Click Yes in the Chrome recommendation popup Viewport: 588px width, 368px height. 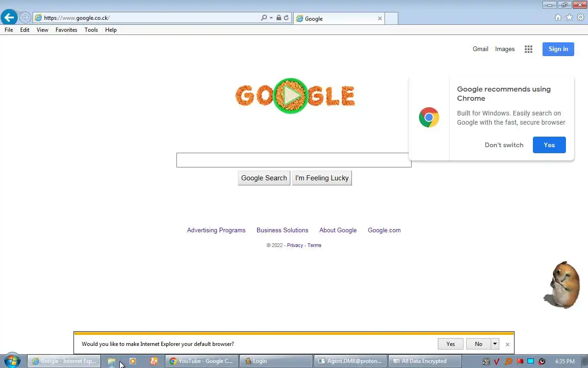(x=549, y=145)
